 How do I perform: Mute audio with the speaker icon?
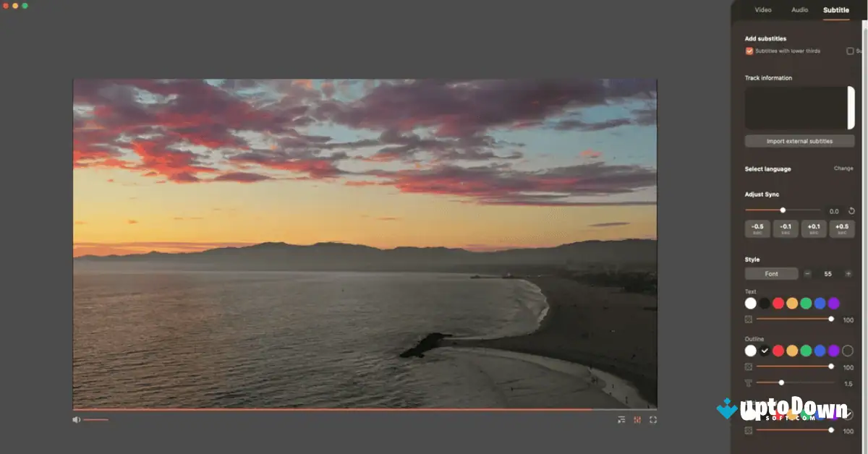[x=76, y=419]
